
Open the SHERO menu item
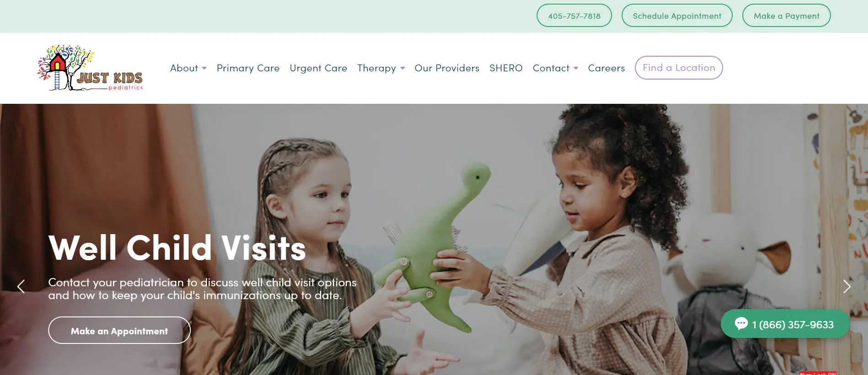coord(506,68)
